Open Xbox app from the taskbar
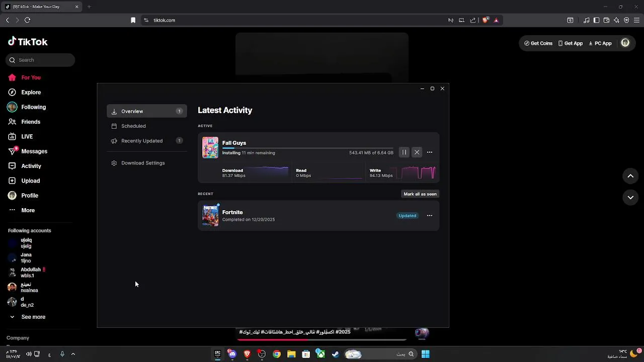 coord(320,354)
